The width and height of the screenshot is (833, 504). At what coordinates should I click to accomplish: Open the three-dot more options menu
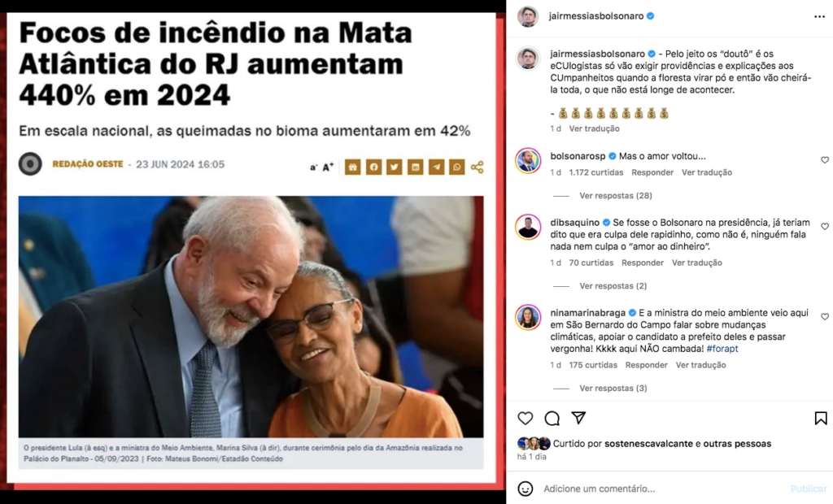pos(819,17)
